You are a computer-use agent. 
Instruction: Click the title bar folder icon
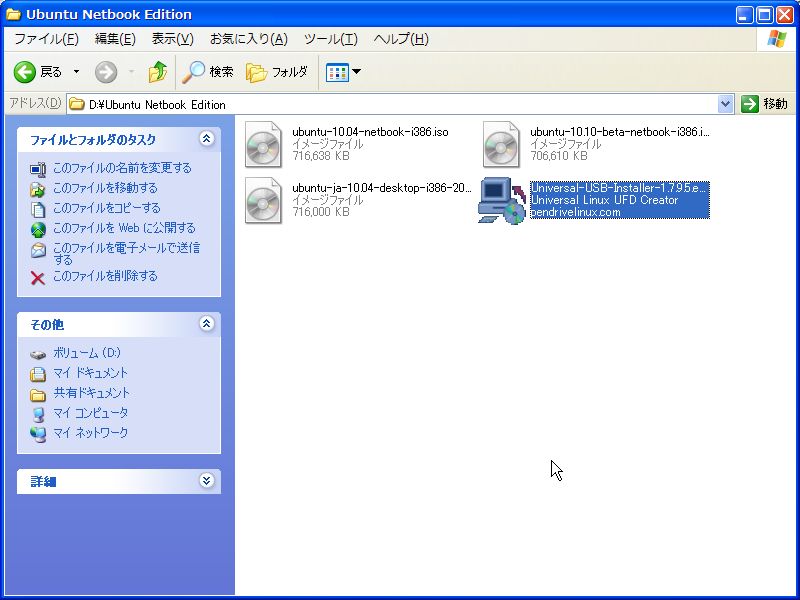click(13, 14)
